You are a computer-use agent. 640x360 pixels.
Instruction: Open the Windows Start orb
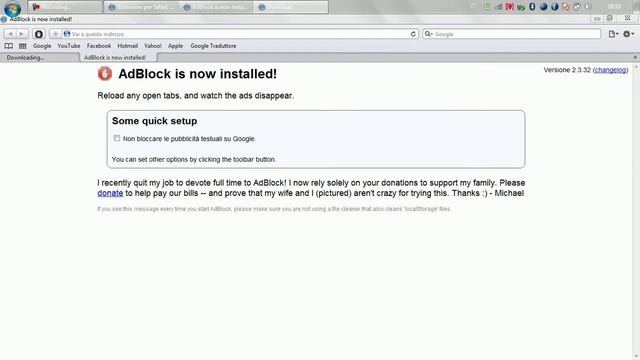pos(12,8)
